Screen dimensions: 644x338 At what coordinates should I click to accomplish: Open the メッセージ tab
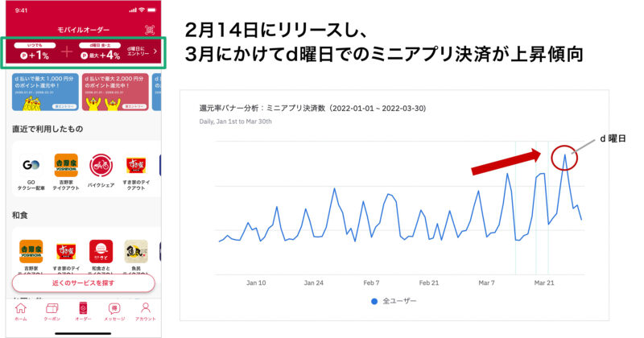tap(114, 311)
